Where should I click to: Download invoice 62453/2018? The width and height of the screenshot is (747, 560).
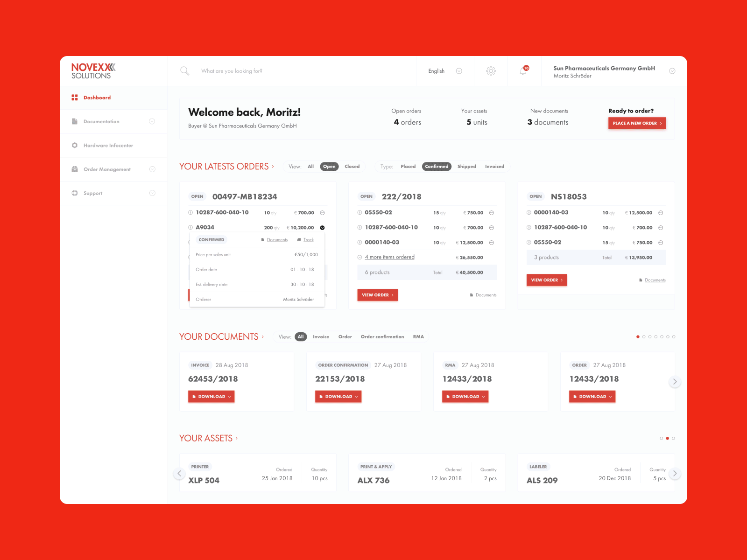(211, 397)
